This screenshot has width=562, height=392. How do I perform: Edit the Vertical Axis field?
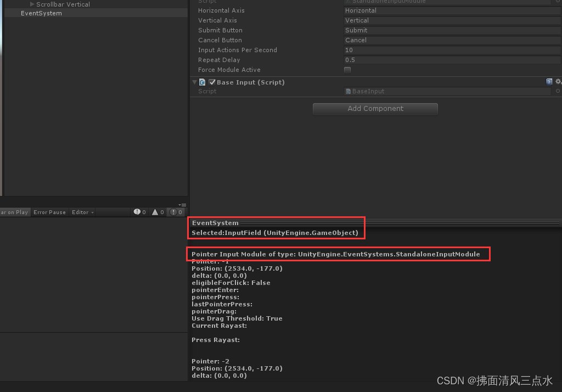452,20
